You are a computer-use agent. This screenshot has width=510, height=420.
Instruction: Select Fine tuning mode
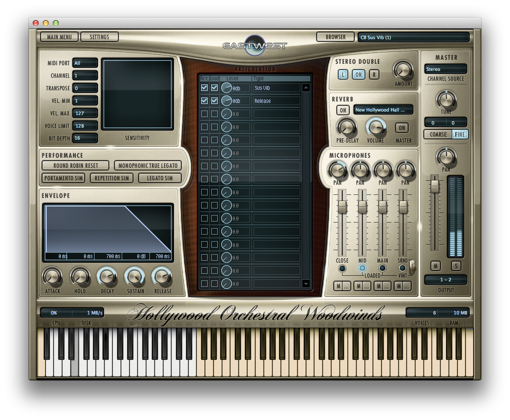[460, 135]
